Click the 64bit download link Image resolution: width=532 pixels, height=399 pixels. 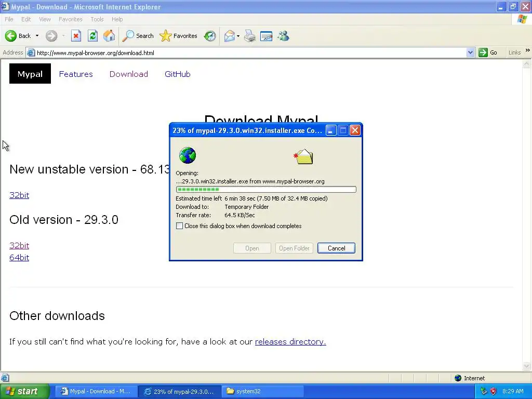pyautogui.click(x=19, y=258)
